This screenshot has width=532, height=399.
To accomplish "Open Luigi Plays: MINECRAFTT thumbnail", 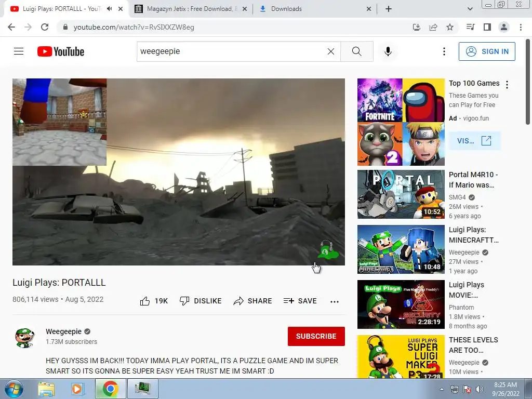I will pos(401,249).
